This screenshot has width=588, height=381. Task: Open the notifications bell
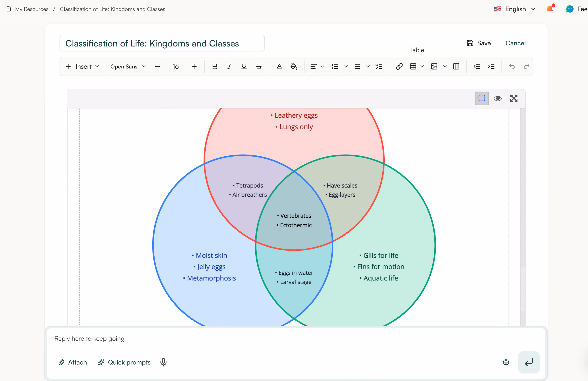(550, 9)
